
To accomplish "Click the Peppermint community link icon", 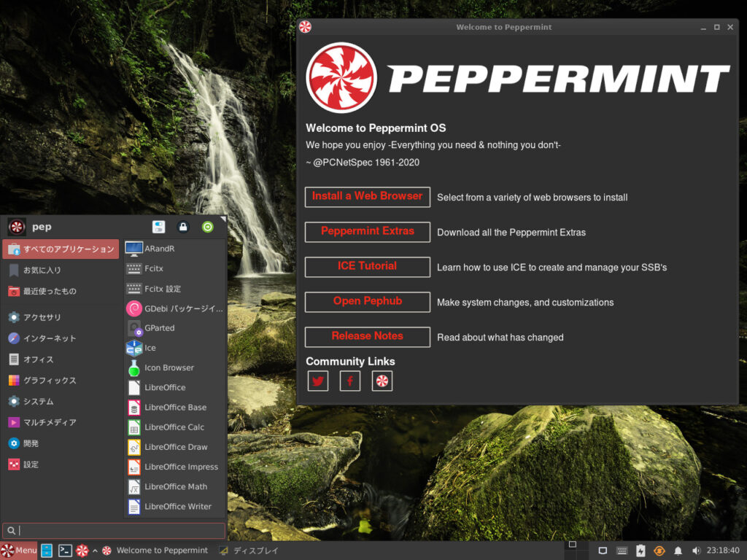I will (382, 381).
